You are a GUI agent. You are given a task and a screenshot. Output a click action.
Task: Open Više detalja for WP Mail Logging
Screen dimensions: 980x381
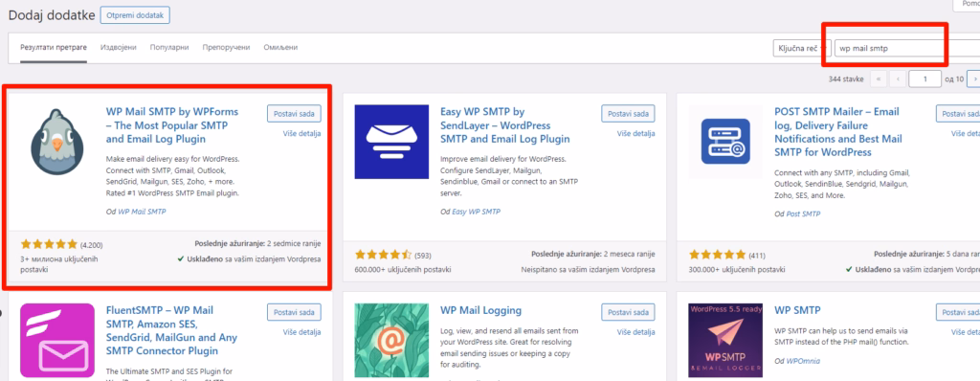(x=636, y=331)
